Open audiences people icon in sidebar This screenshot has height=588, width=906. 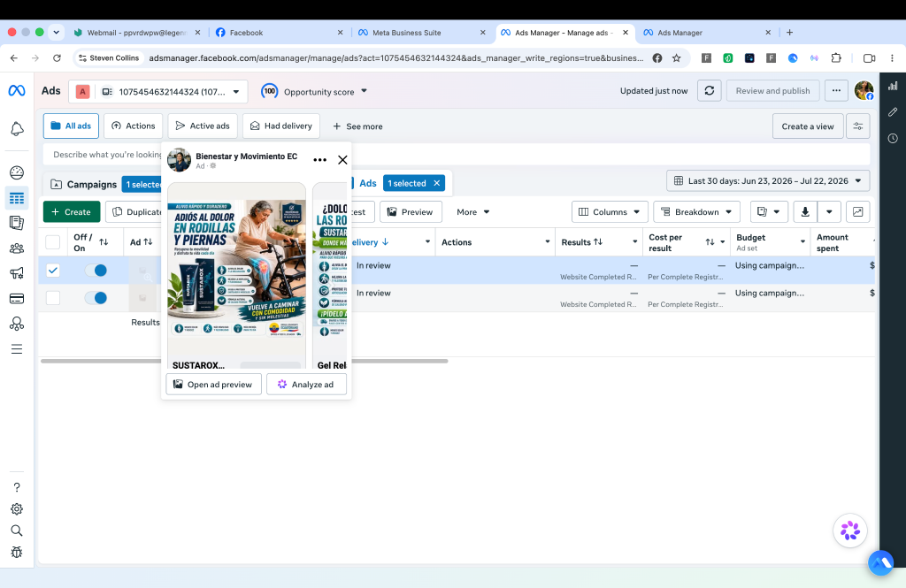(17, 248)
